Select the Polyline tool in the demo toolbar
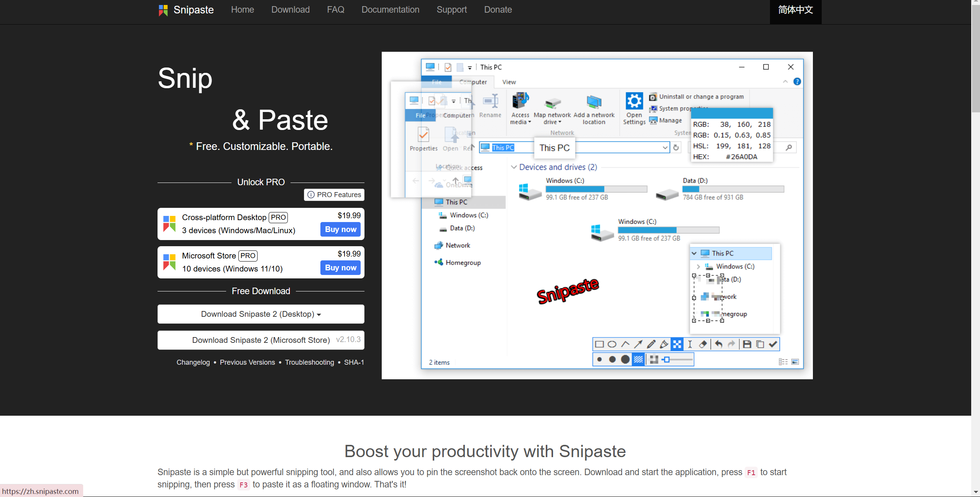Screen dimensions: 980x497 click(x=625, y=344)
